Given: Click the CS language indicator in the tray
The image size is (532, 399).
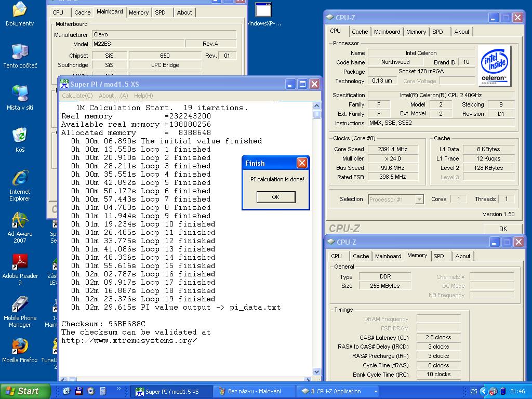Looking at the screenshot, I should click(474, 391).
